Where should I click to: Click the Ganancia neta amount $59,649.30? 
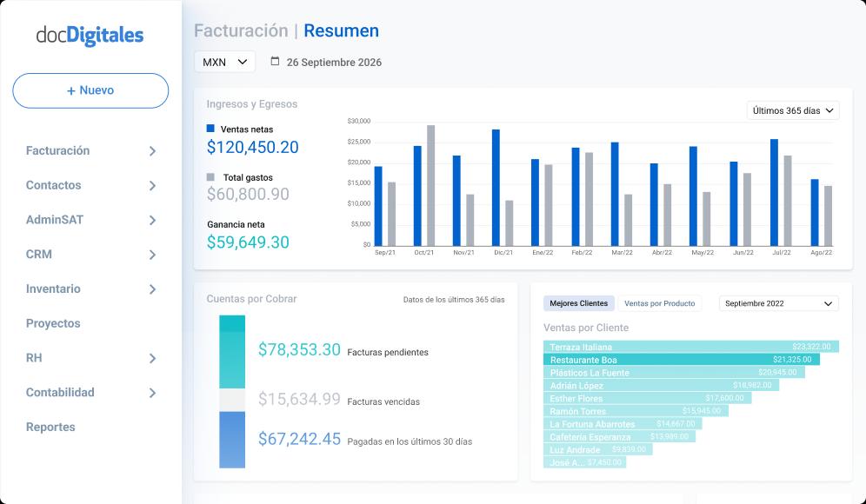click(x=248, y=242)
